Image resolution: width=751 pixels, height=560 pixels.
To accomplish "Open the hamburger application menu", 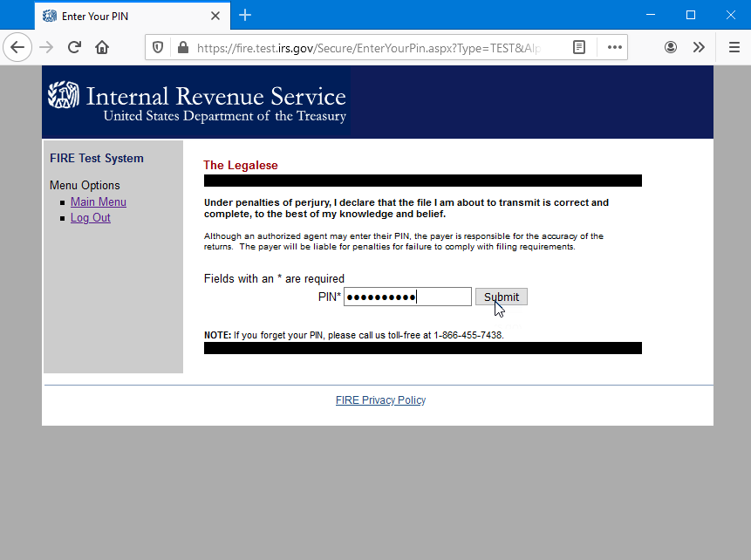I will click(x=734, y=47).
